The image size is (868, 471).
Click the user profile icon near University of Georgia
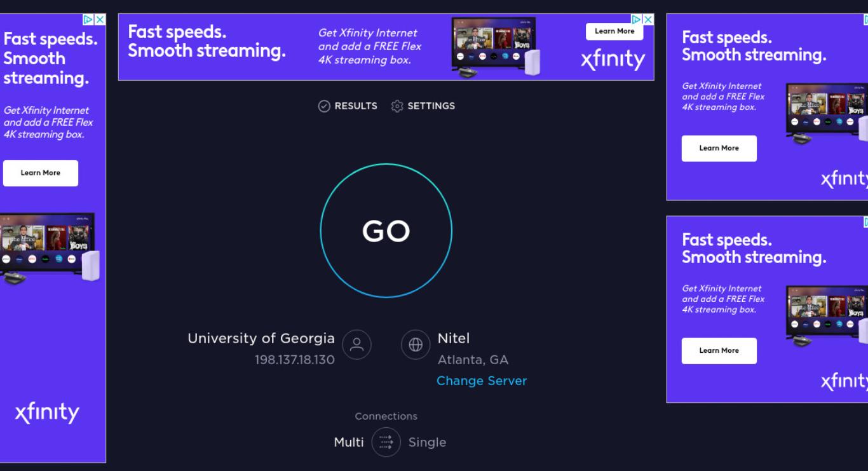point(356,345)
